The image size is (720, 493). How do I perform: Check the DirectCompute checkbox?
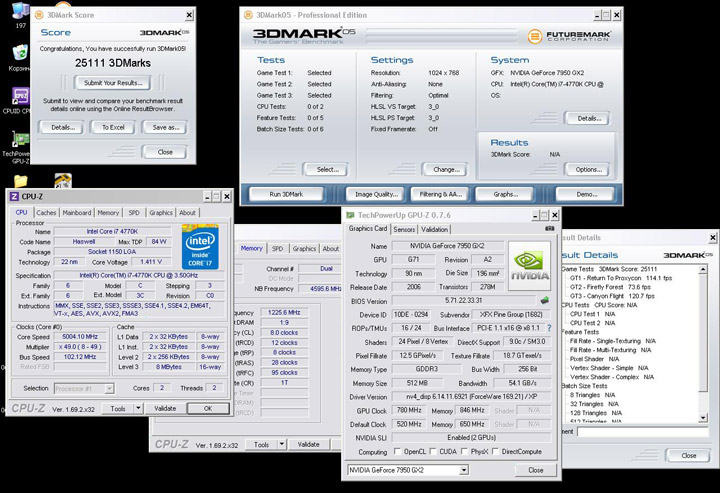click(495, 452)
